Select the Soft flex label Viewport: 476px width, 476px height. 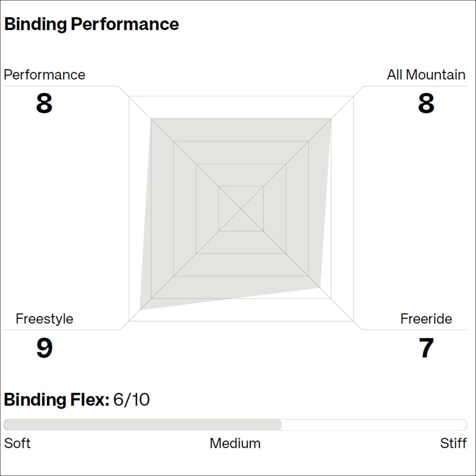pos(17,443)
